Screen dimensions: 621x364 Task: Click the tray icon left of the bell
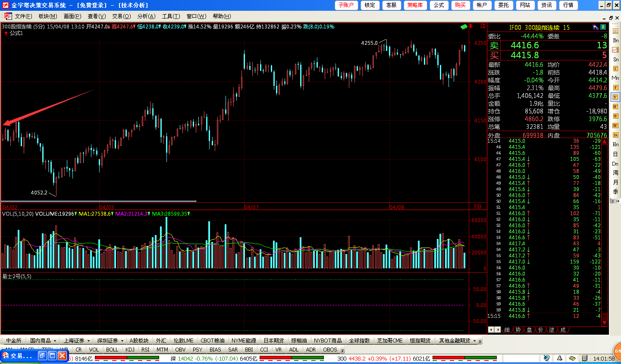click(546, 358)
